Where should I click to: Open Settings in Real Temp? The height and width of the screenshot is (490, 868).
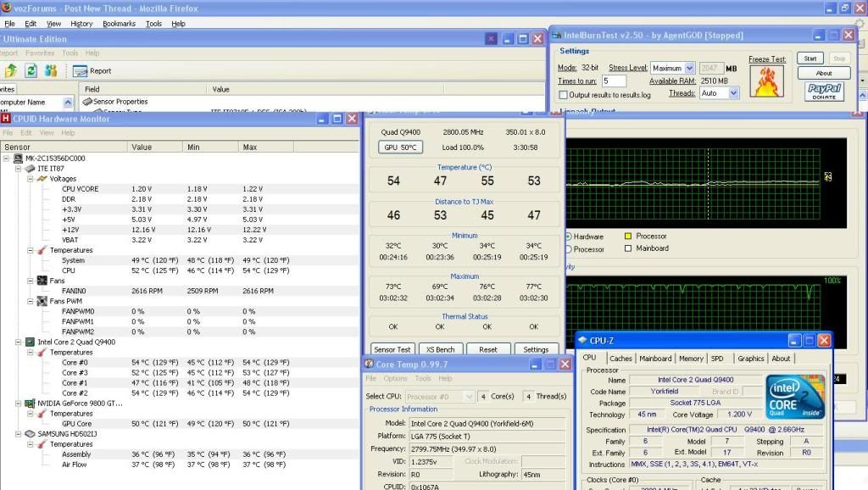(x=536, y=349)
